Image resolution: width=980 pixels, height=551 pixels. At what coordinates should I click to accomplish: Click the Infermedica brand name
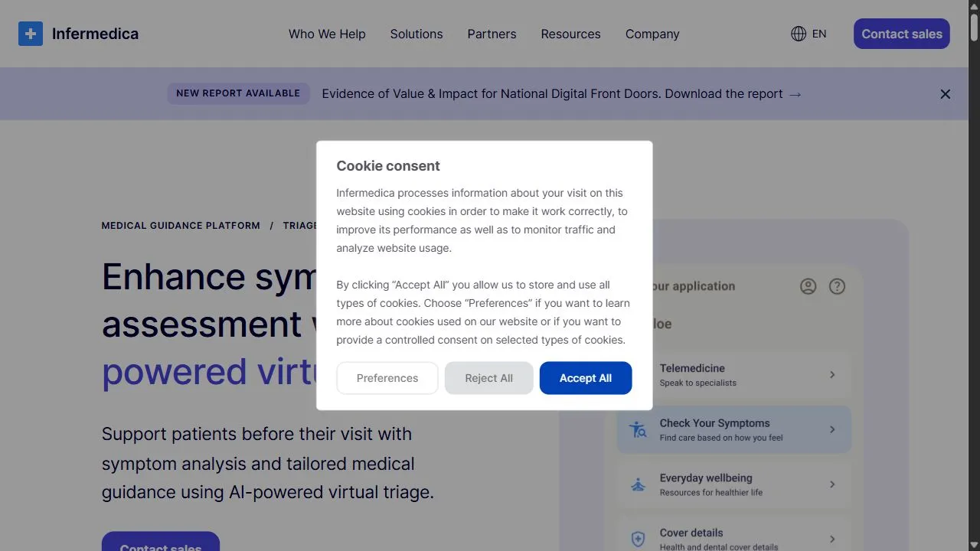pyautogui.click(x=95, y=34)
